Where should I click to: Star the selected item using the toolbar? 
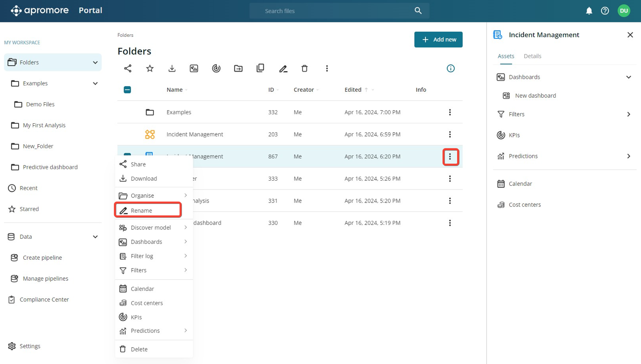click(150, 68)
